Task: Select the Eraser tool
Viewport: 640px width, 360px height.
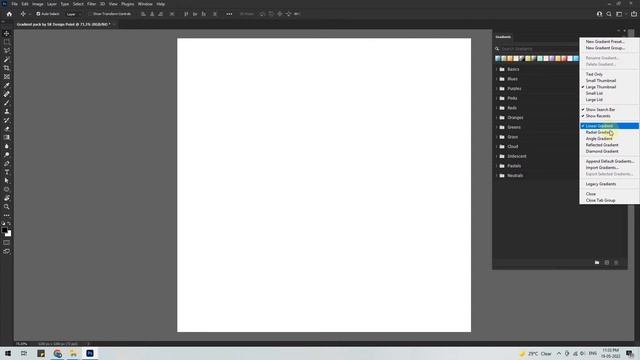Action: click(7, 129)
